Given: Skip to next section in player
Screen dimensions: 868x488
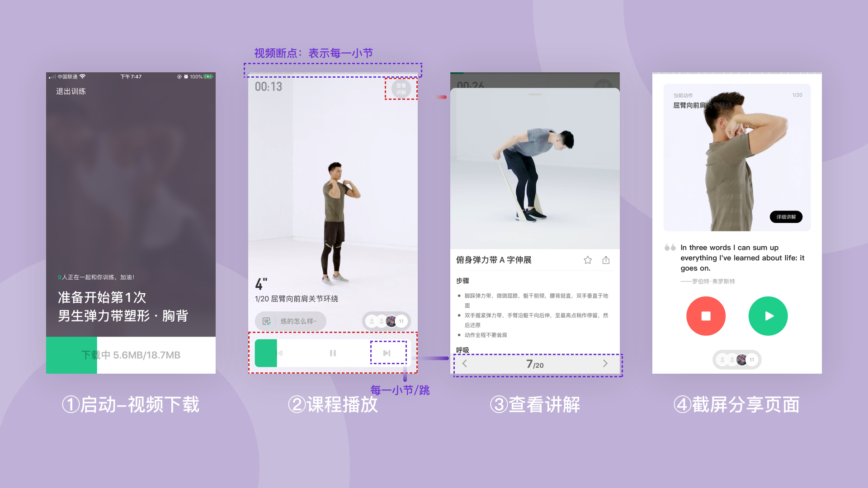Looking at the screenshot, I should (387, 353).
